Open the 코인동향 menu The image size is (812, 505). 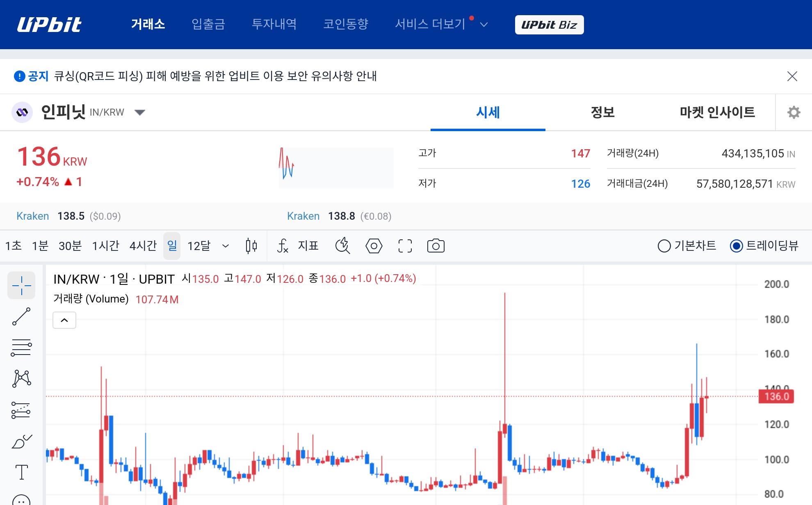pos(346,24)
